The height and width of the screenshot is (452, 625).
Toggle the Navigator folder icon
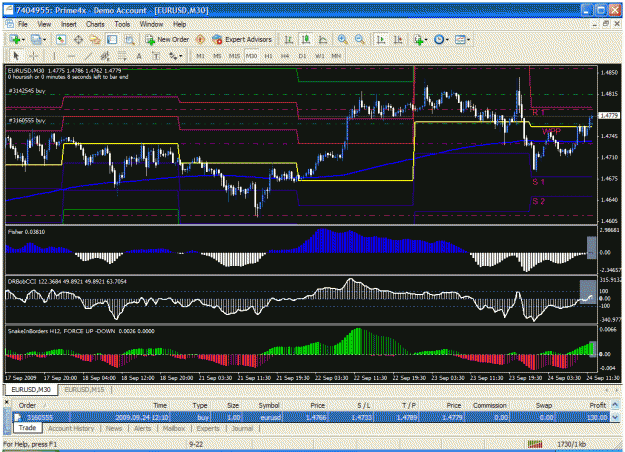(x=95, y=39)
